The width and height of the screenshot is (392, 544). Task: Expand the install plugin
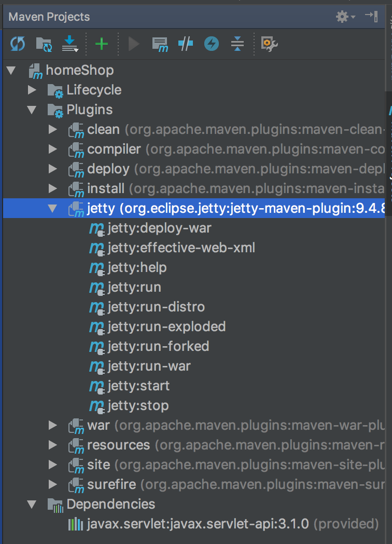(x=53, y=189)
